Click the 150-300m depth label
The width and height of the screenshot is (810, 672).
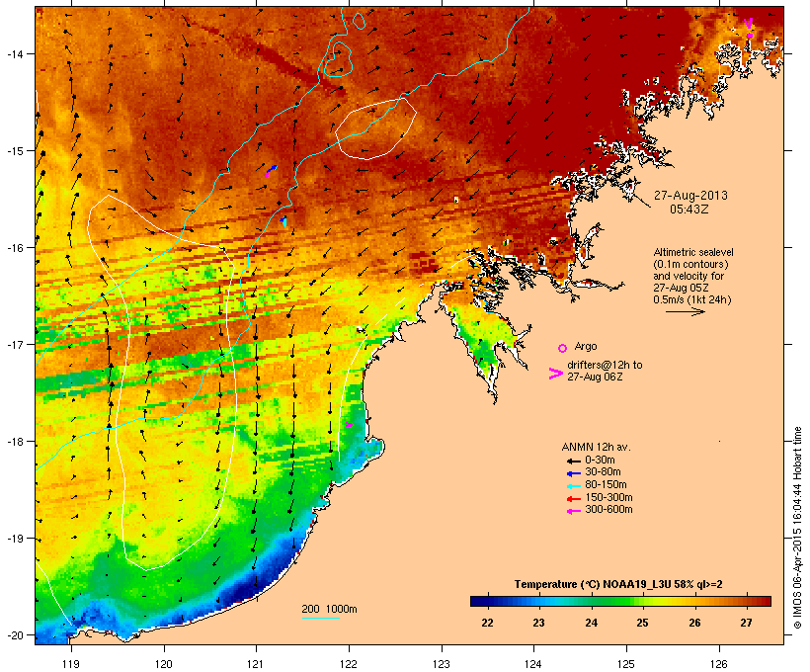point(608,497)
